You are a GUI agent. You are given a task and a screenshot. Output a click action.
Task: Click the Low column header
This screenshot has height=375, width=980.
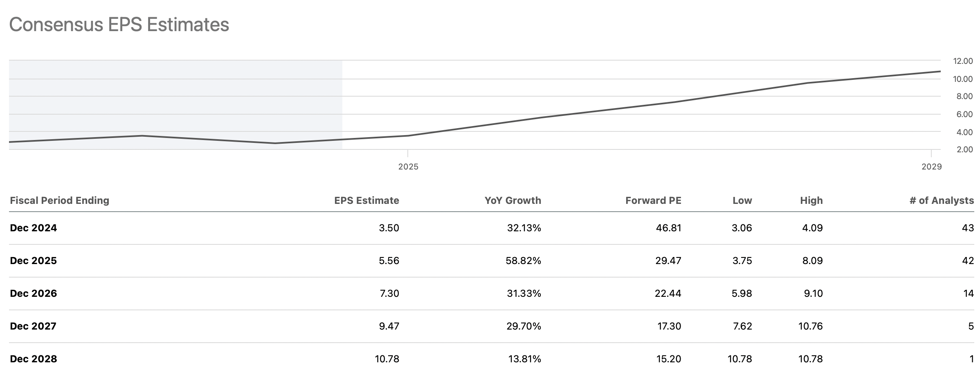tap(742, 200)
